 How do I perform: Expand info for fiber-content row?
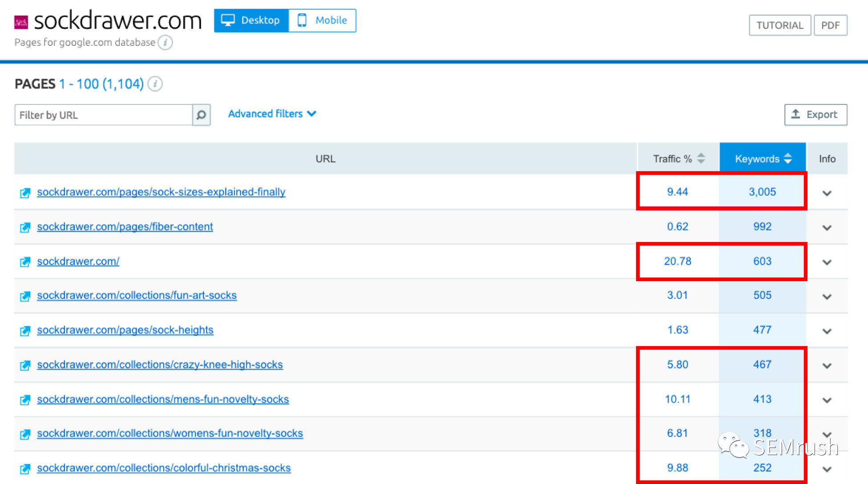[827, 228]
